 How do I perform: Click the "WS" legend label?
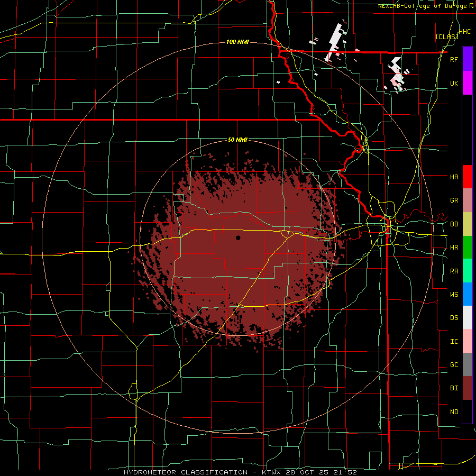(x=454, y=294)
